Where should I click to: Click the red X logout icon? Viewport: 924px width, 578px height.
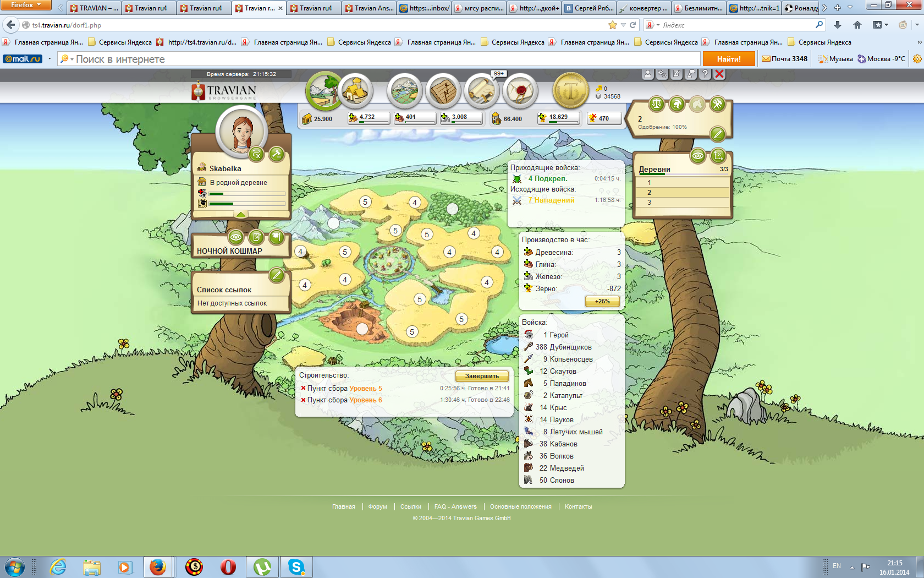coord(719,74)
